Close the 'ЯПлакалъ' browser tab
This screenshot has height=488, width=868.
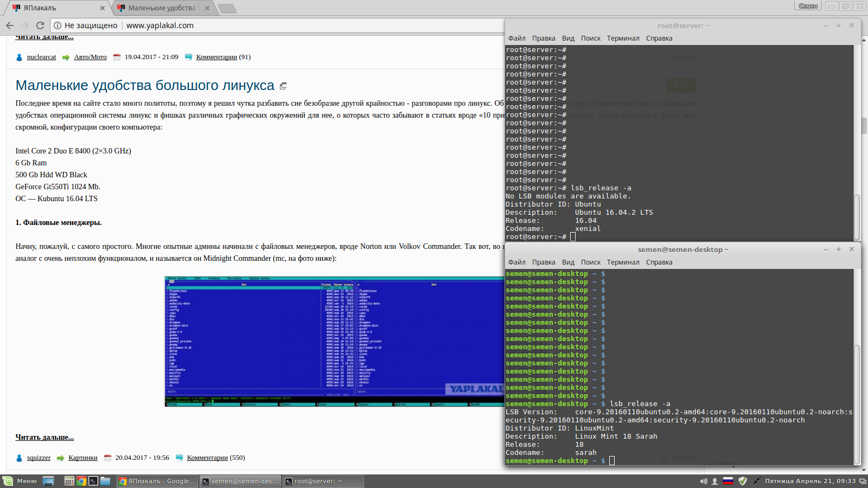click(x=103, y=8)
